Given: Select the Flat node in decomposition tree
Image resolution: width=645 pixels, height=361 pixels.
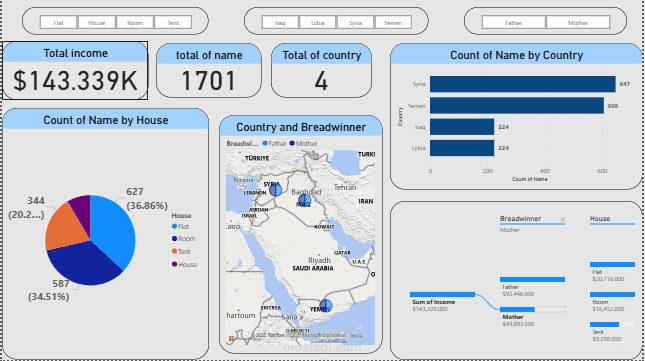Looking at the screenshot, I should pyautogui.click(x=612, y=264).
